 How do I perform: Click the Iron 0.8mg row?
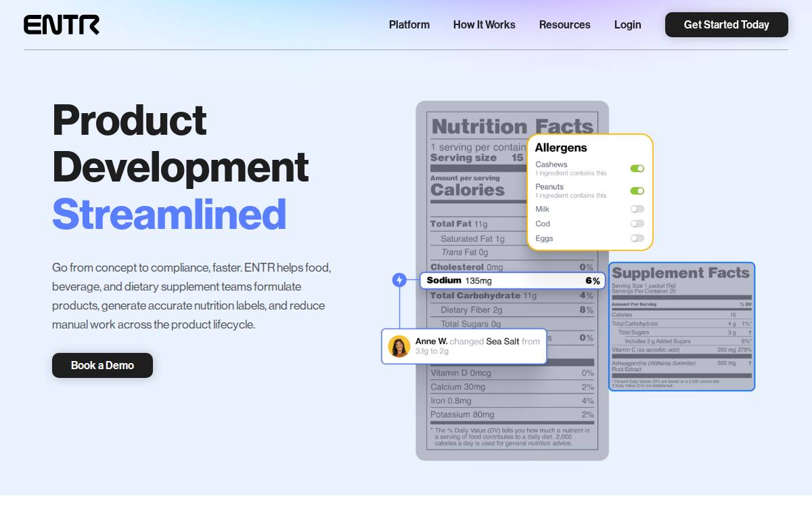(512, 401)
